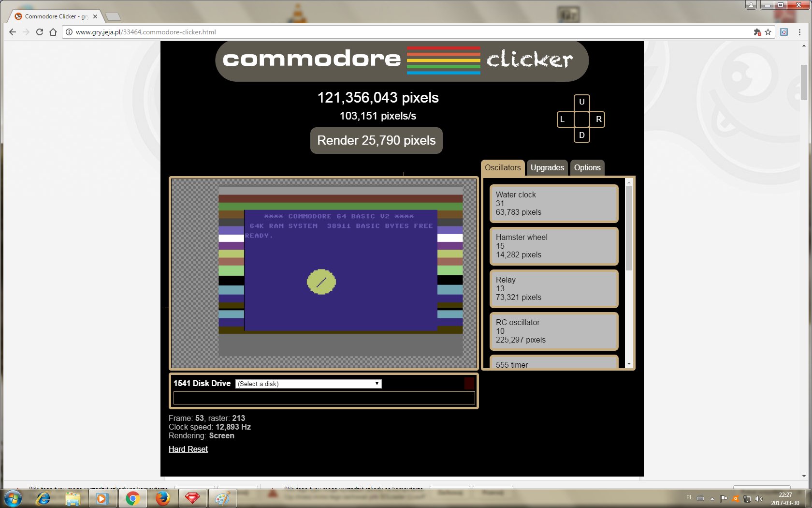Reload the Commodore Clicker page
This screenshot has height=508, width=812.
[40, 32]
